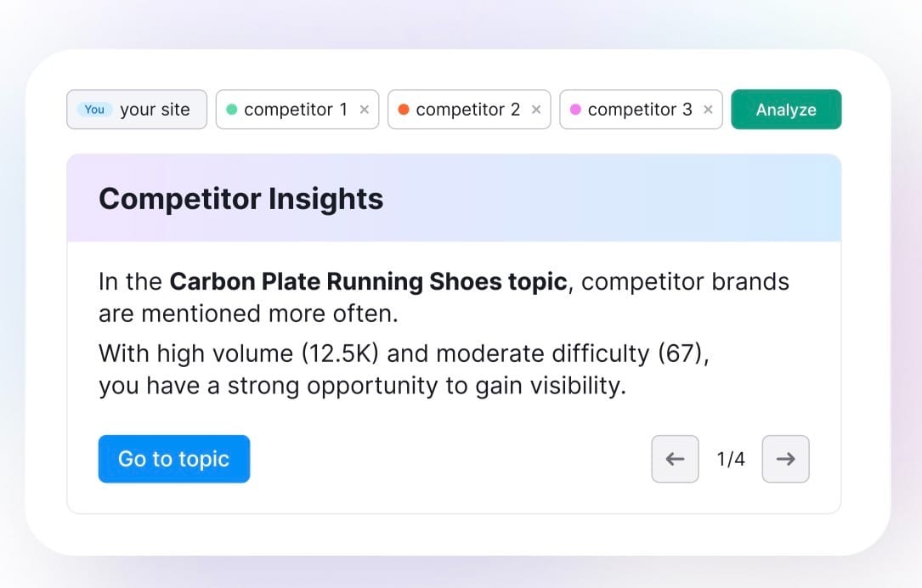This screenshot has width=922, height=588.
Task: Remove competitor 1 with its x icon
Action: click(x=364, y=110)
